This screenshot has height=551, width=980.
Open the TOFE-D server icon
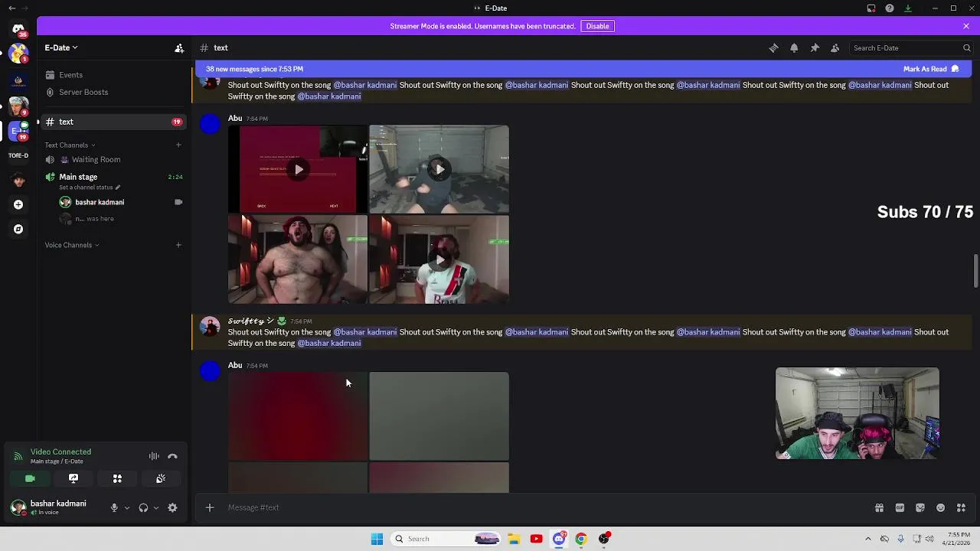coord(18,155)
